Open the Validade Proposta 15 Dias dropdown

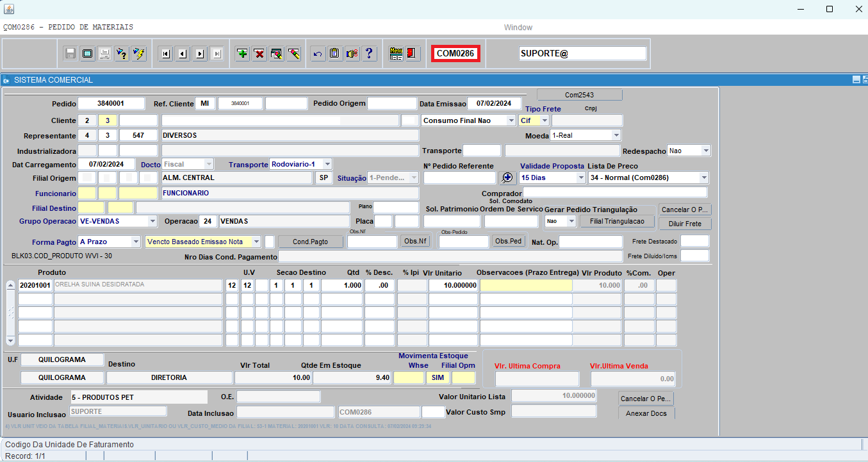point(581,177)
